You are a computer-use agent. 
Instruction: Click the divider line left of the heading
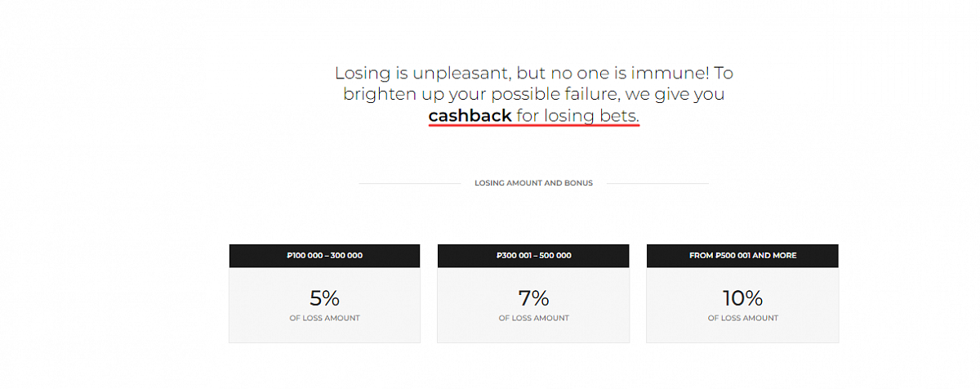pos(410,183)
